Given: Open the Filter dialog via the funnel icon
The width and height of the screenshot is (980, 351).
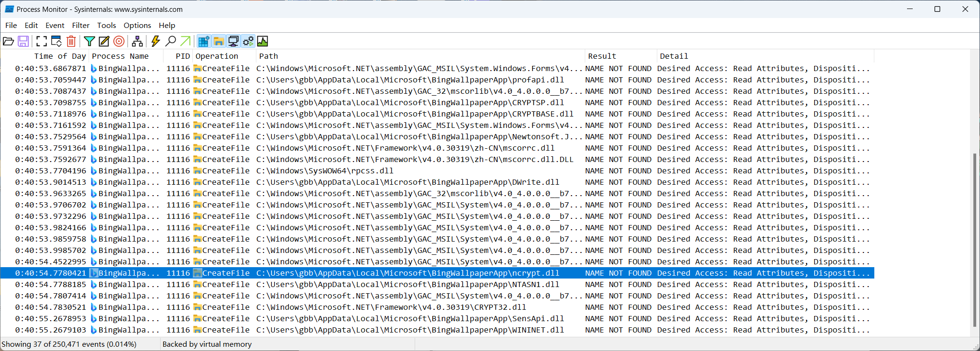Looking at the screenshot, I should 90,41.
